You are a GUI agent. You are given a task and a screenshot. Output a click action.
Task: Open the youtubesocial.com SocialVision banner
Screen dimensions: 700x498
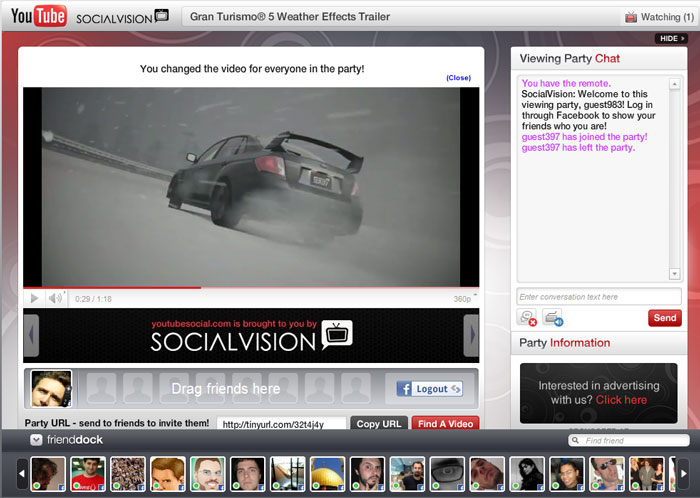coord(251,336)
